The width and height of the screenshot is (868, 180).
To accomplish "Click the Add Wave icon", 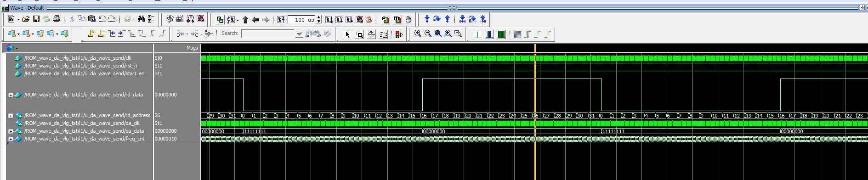I will click(x=11, y=34).
